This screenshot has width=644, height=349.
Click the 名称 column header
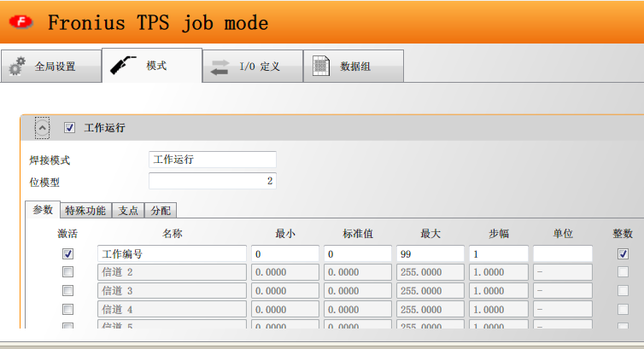point(172,234)
